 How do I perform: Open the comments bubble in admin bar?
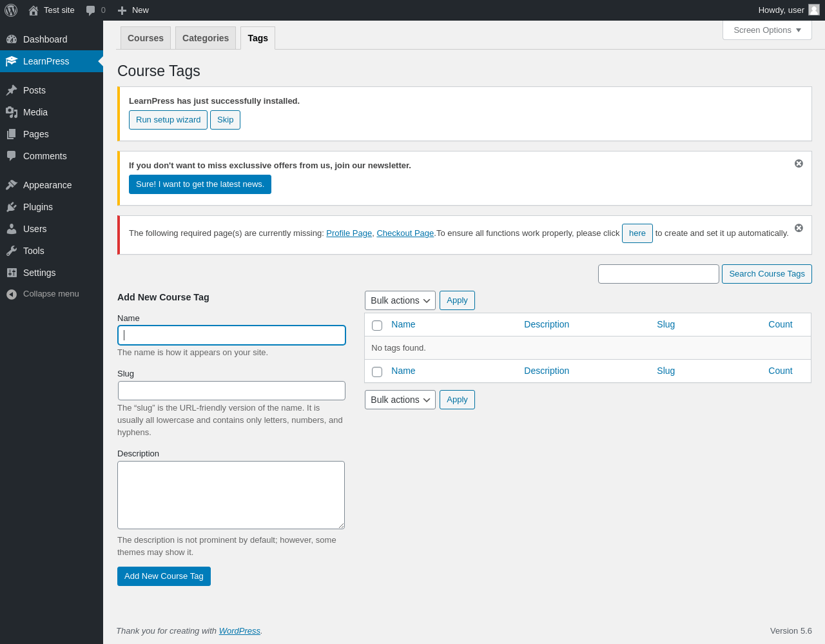91,10
